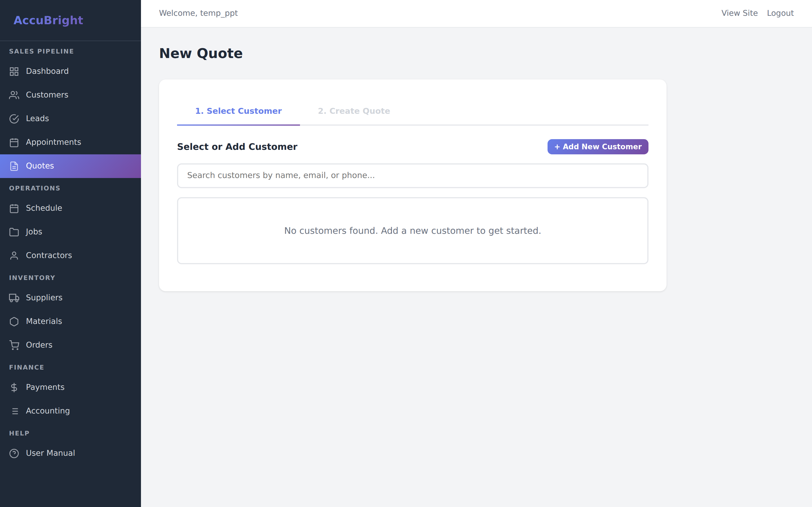The width and height of the screenshot is (812, 507).
Task: Click the Jobs folder icon
Action: 14,232
